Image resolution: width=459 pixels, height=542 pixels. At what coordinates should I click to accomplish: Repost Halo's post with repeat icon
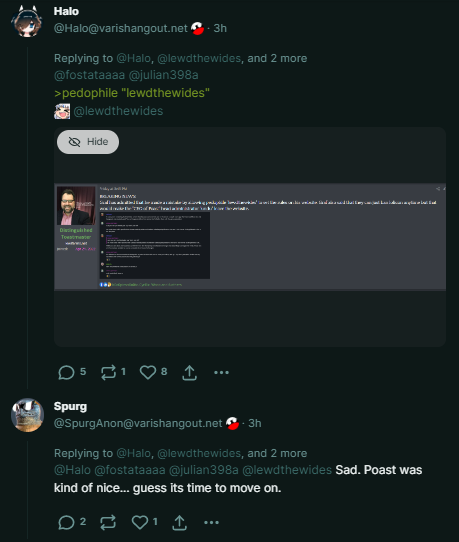[x=108, y=372]
